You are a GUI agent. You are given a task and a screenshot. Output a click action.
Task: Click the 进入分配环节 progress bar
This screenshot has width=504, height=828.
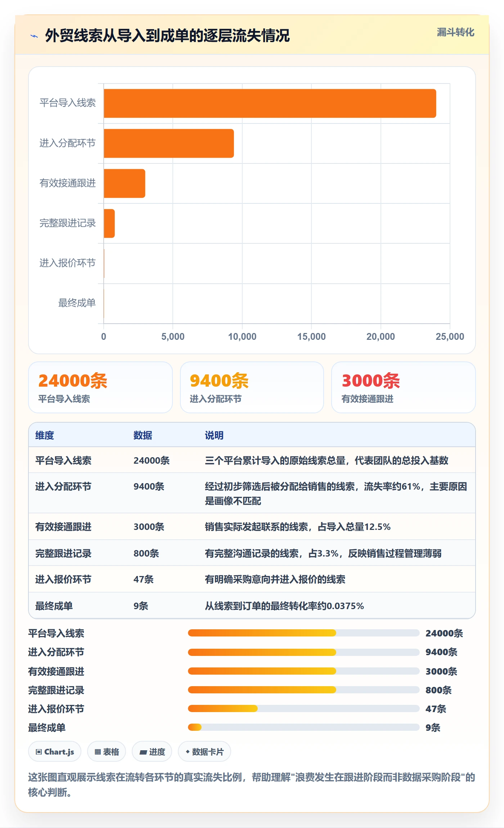[x=303, y=652]
